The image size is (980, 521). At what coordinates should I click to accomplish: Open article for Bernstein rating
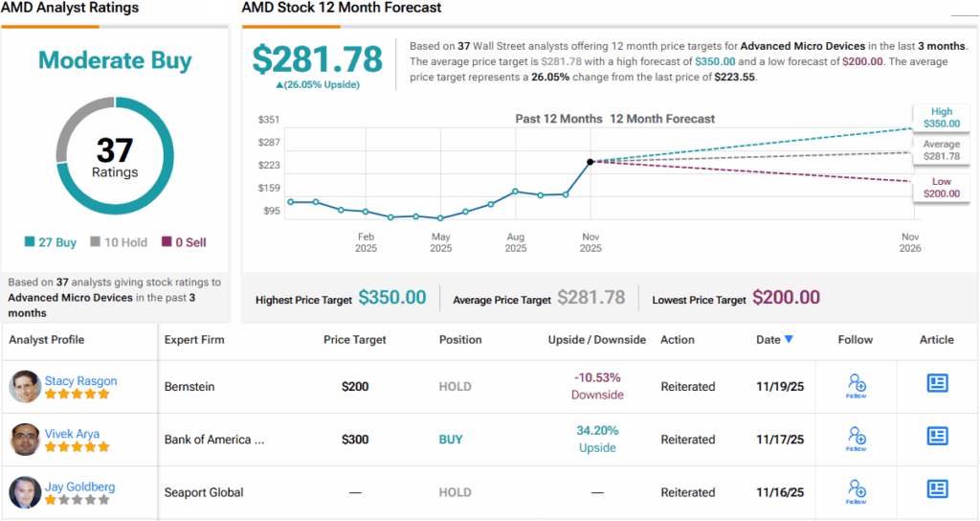tap(937, 383)
